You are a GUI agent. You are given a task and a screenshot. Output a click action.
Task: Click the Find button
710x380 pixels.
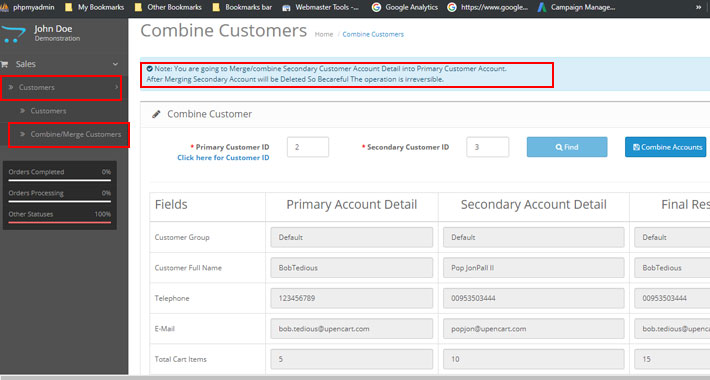[567, 147]
